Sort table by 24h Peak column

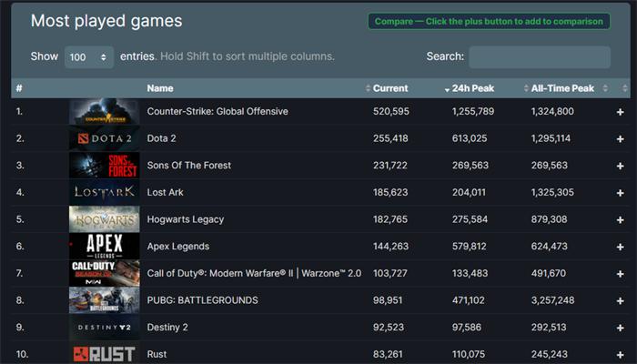pos(473,88)
